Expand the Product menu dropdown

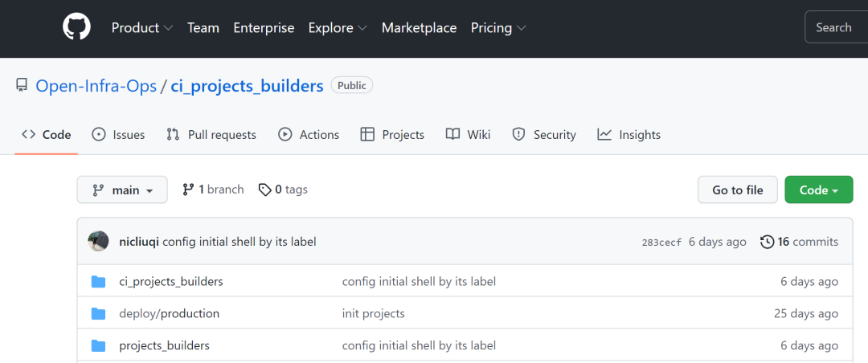141,28
